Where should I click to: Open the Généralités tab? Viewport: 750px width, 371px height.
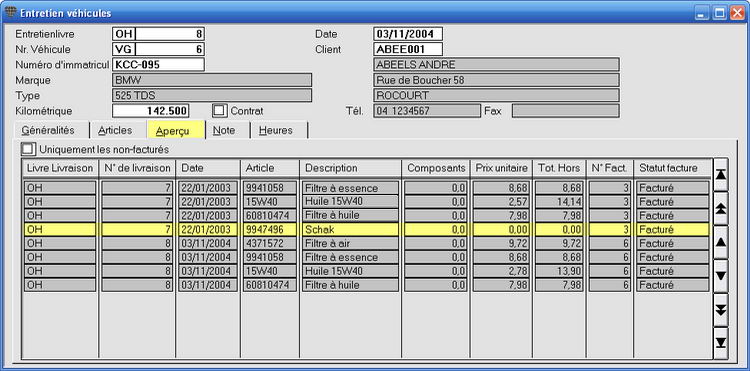pyautogui.click(x=48, y=130)
